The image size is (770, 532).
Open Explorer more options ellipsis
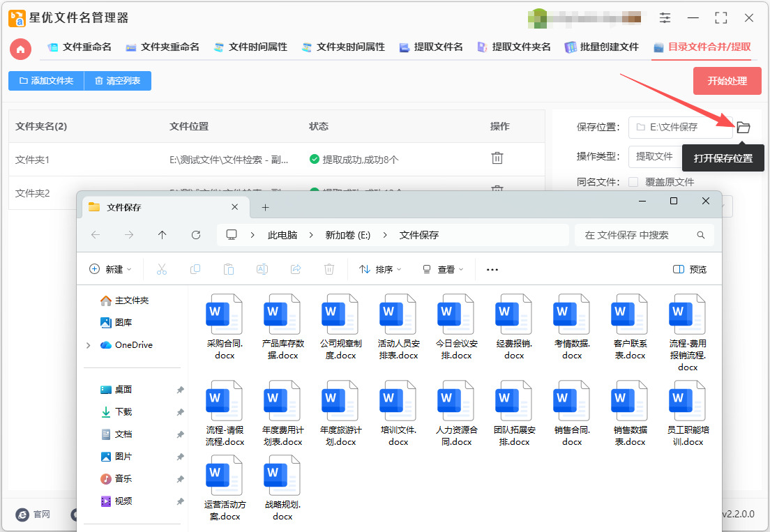(x=492, y=269)
